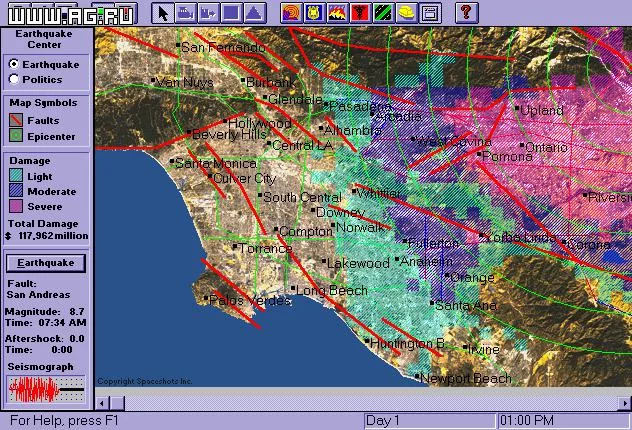
Task: Click the map scrollbar right arrow
Action: coord(625,403)
